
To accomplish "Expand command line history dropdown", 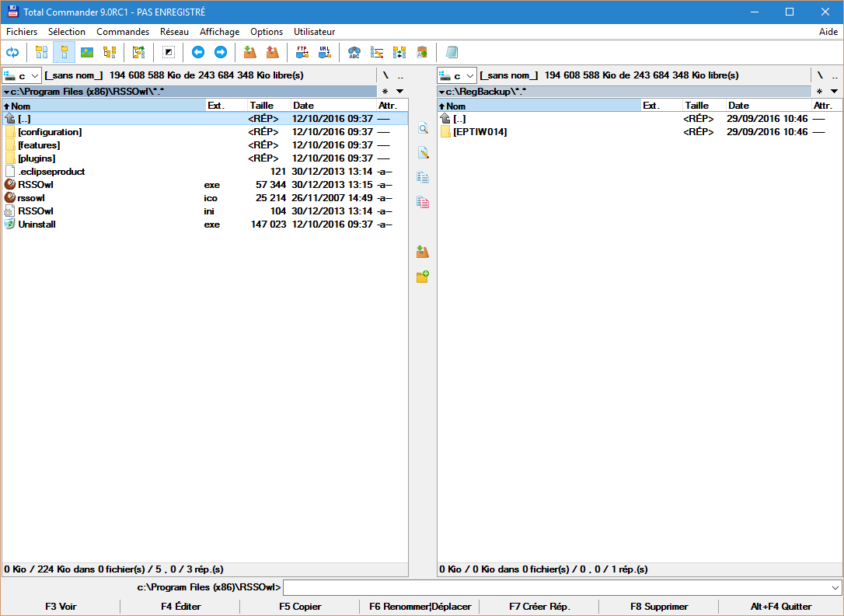I will pos(835,587).
